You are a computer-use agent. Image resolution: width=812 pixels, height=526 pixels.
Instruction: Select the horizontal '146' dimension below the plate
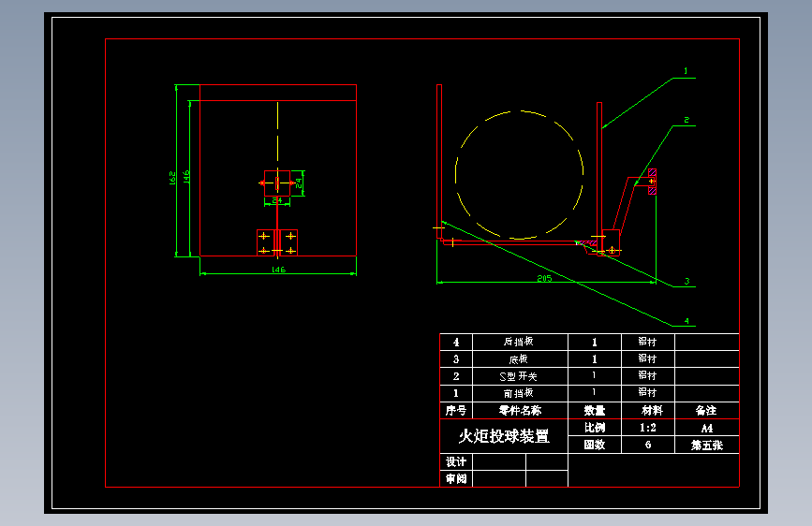coord(278,270)
